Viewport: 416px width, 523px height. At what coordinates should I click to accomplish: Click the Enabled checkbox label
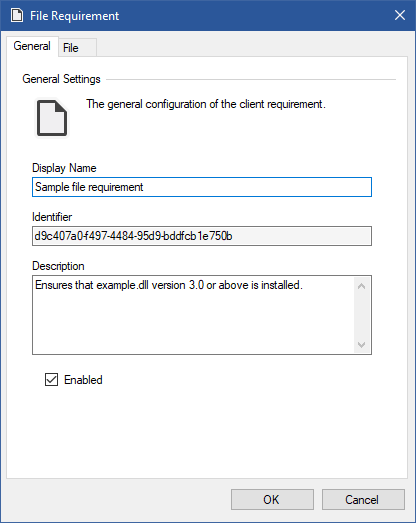click(x=83, y=380)
